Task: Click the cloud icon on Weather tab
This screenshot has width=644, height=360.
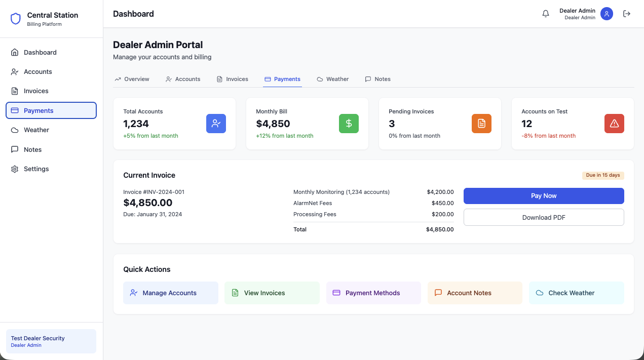Action: [320, 79]
